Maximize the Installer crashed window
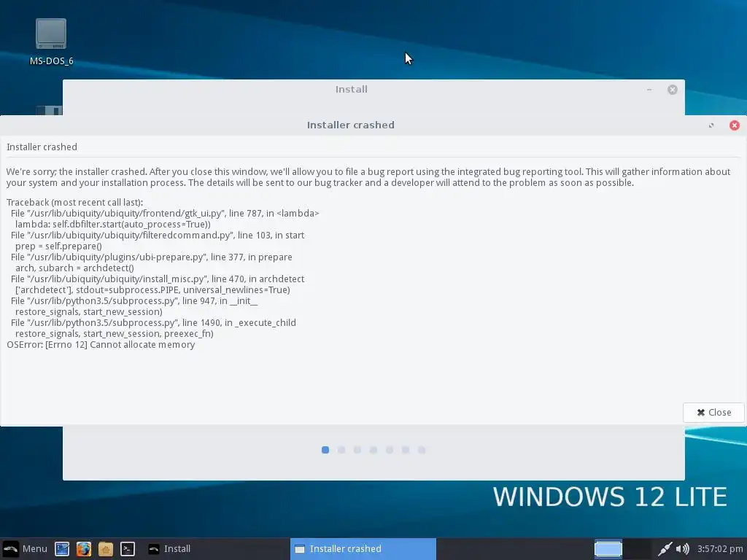The height and width of the screenshot is (560, 747). click(711, 125)
